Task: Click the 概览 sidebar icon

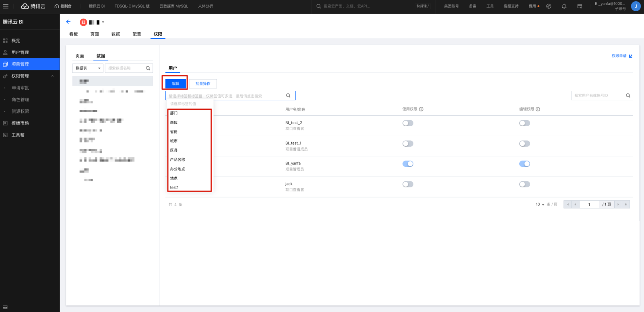Action: pyautogui.click(x=5, y=41)
